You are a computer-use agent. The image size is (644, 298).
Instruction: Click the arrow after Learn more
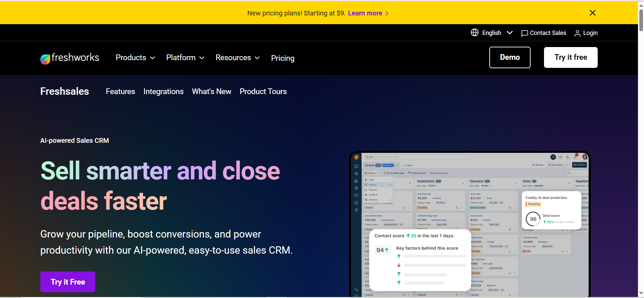click(387, 13)
